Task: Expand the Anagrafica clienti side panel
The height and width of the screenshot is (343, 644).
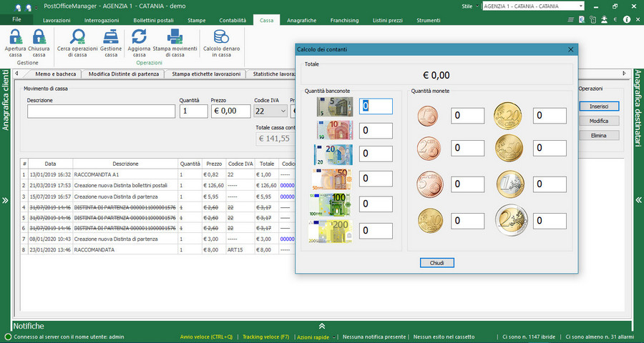Action: 5,201
